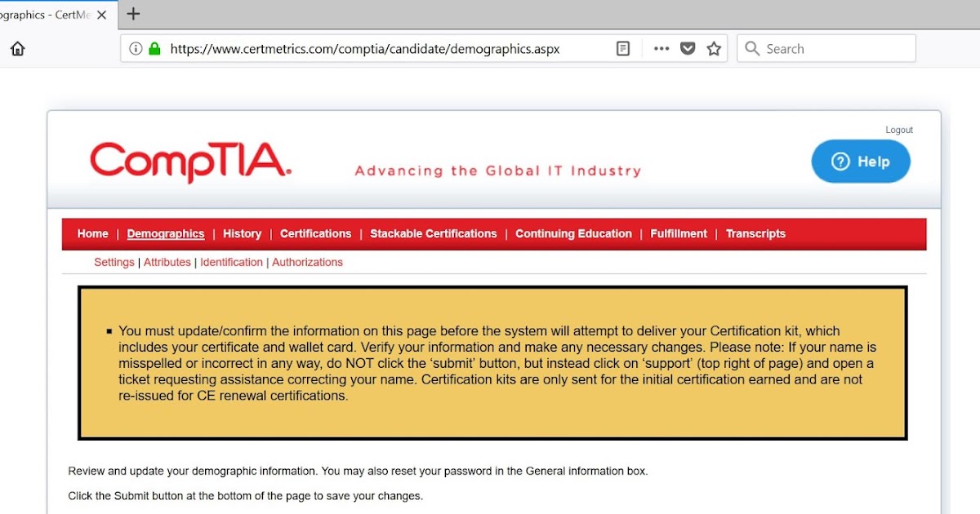Open Continuing Education from the navigation bar
Screen dimensions: 980x514
pyautogui.click(x=573, y=233)
